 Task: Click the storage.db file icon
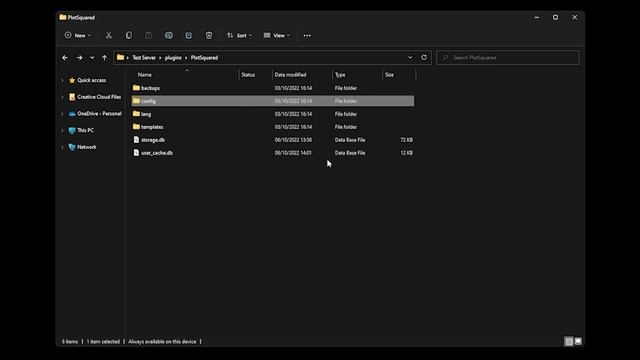(136, 140)
